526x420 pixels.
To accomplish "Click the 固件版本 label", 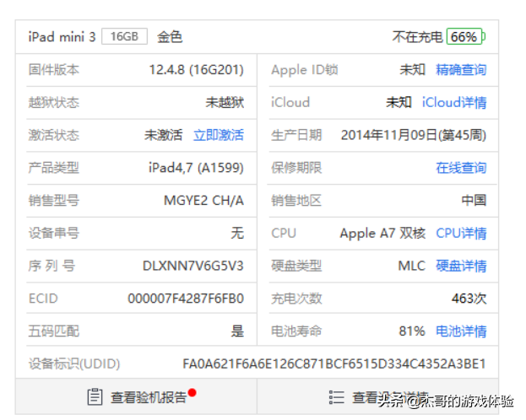I will click(54, 70).
